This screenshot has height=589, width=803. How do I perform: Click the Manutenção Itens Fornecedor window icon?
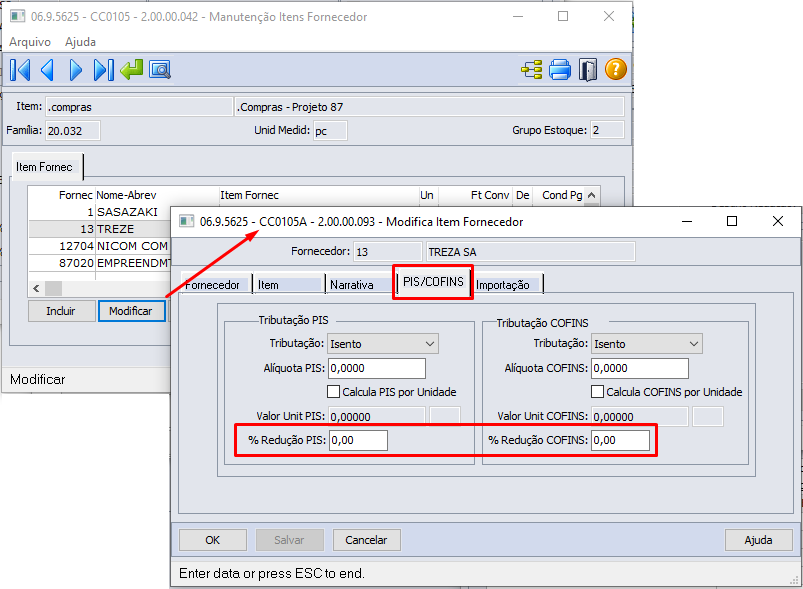pos(17,16)
